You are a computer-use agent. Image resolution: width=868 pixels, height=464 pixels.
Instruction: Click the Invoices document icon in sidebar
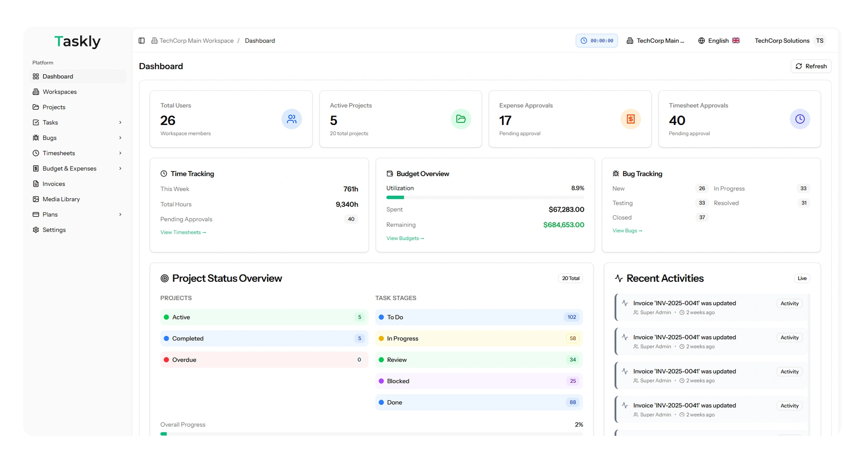click(36, 184)
